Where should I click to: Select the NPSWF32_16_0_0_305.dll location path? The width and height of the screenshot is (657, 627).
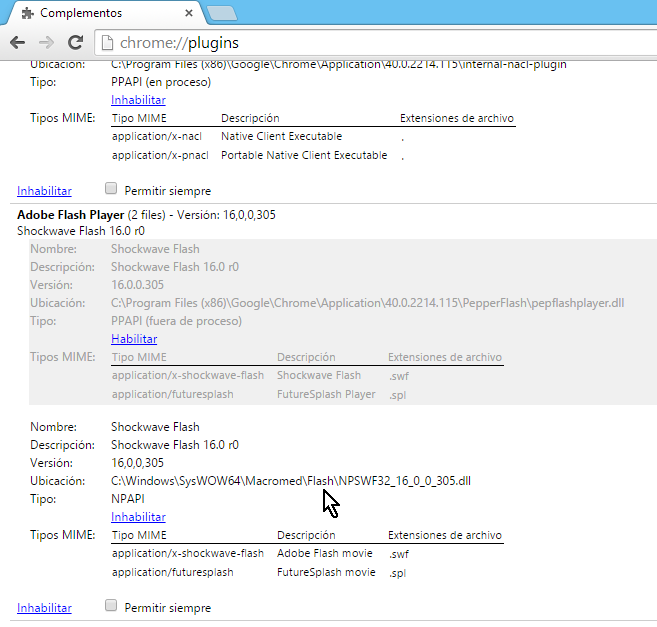(x=291, y=481)
